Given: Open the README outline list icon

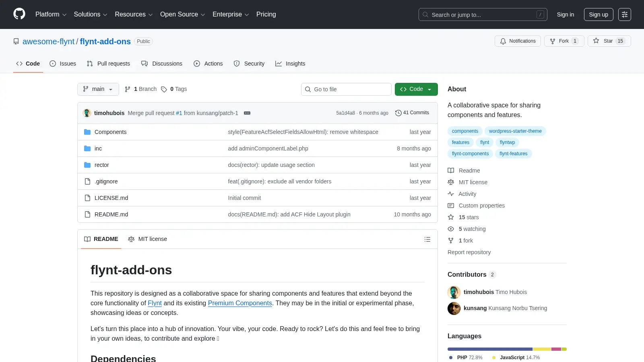Looking at the screenshot, I should [x=427, y=239].
